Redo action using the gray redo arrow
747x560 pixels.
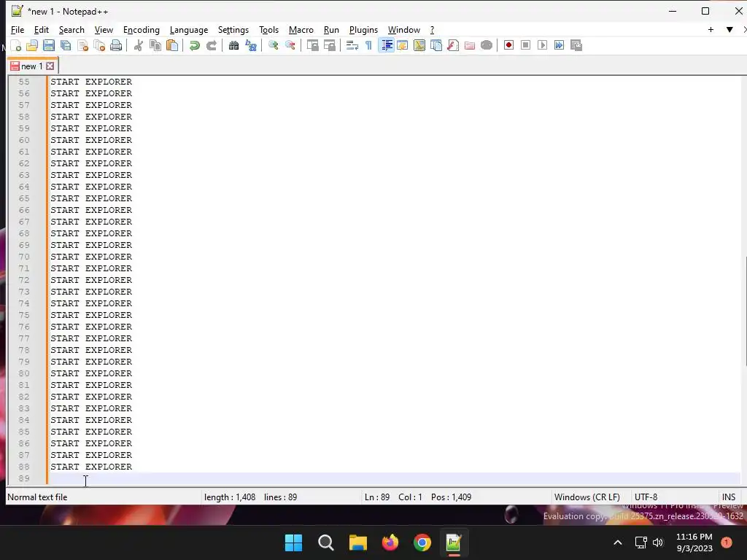click(x=212, y=45)
